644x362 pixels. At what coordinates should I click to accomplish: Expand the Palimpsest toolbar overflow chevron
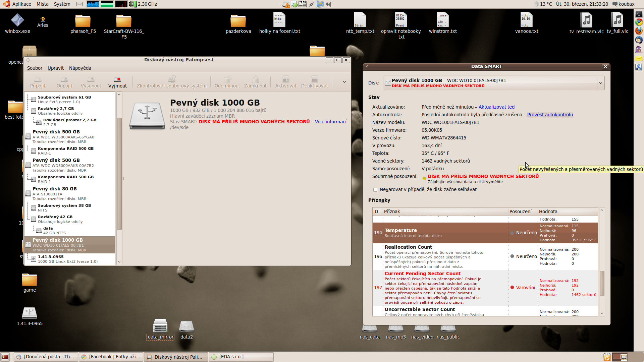pos(344,82)
